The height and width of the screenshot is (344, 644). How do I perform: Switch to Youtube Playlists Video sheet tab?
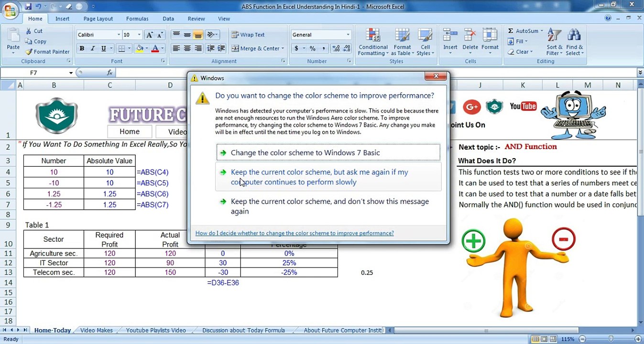tap(156, 330)
